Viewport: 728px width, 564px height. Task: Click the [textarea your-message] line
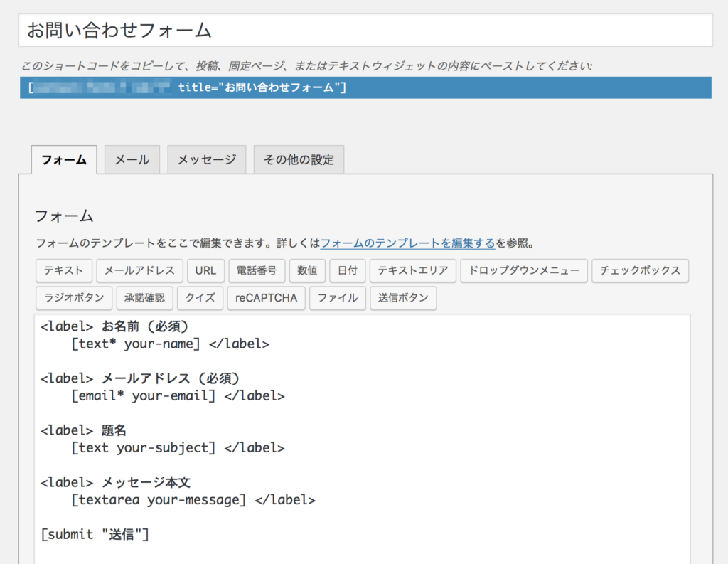(193, 501)
